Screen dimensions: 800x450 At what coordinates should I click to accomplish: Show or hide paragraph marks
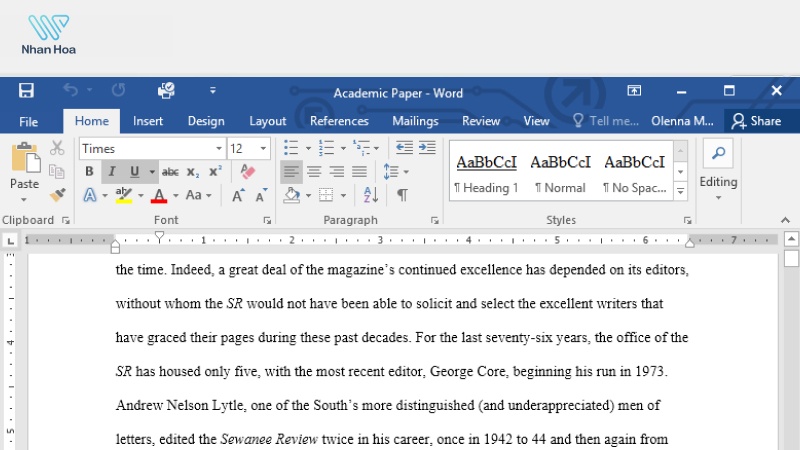[x=402, y=195]
